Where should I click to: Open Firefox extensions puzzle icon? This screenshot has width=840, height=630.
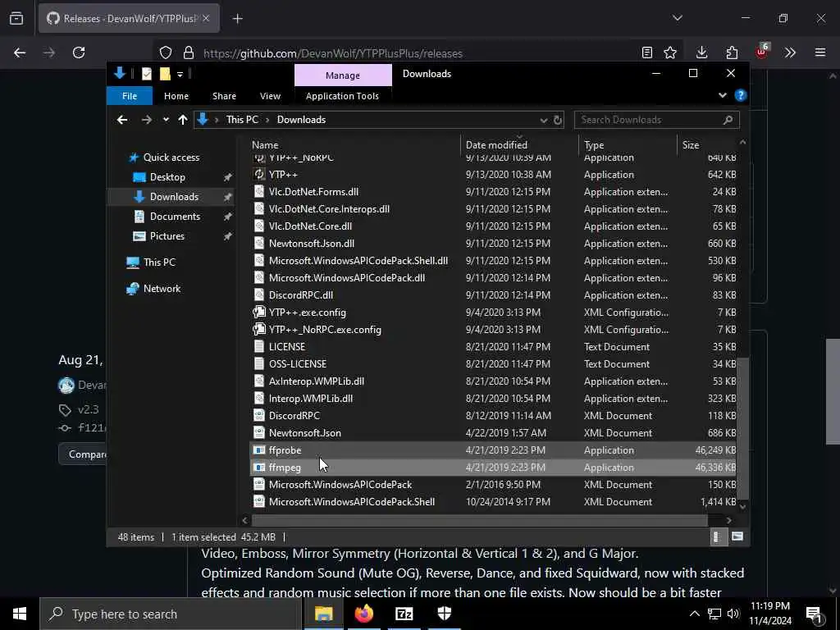pyautogui.click(x=732, y=52)
